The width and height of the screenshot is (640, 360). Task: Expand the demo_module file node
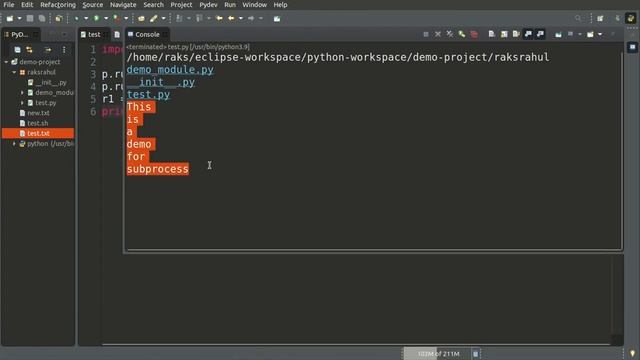click(22, 93)
